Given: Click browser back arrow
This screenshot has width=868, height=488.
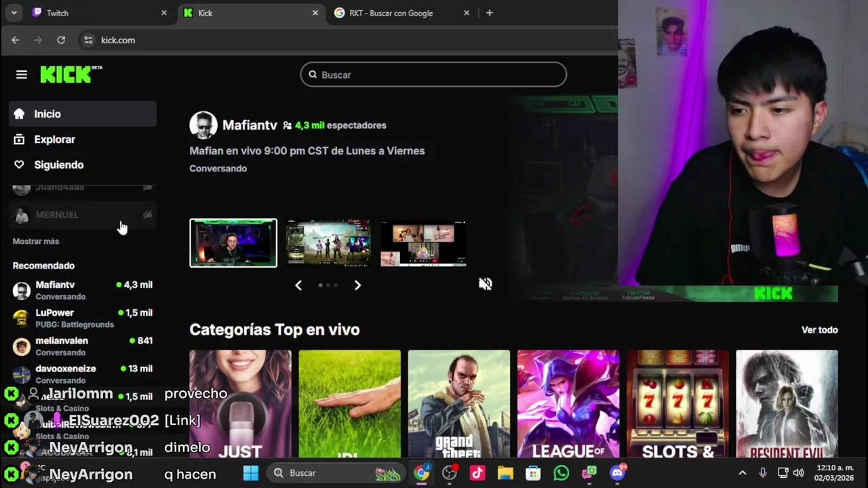Looking at the screenshot, I should 16,40.
